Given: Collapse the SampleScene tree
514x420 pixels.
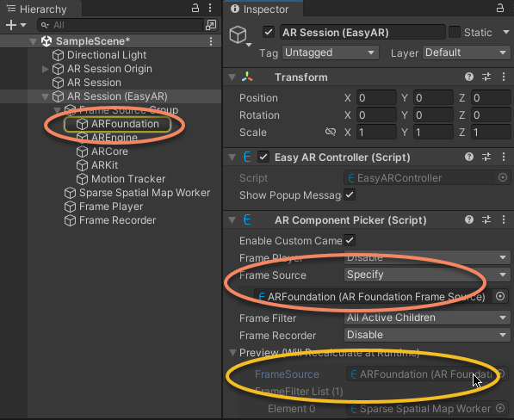Looking at the screenshot, I should click(x=33, y=41).
